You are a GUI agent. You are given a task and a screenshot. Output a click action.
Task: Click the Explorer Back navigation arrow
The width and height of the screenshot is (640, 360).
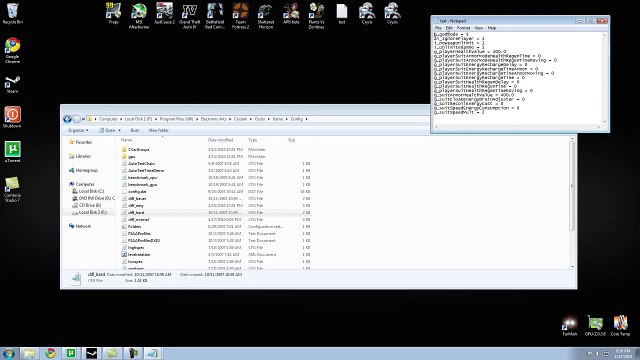pos(67,119)
